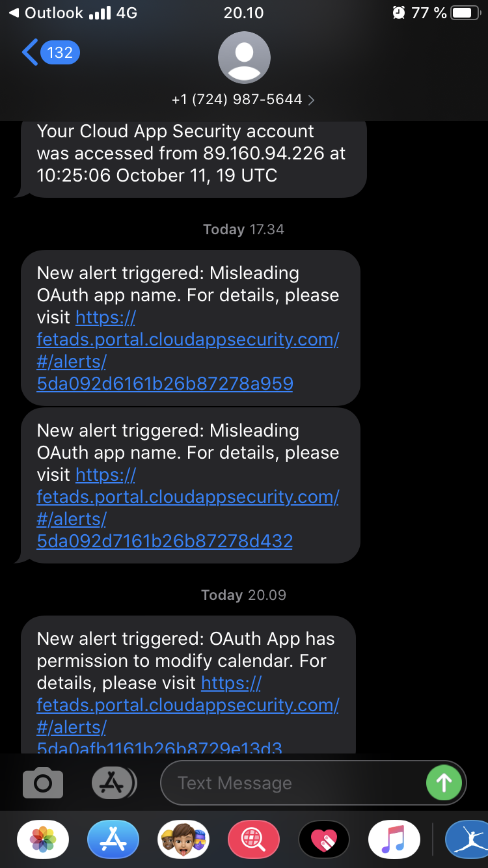Tap the message about access from 89.160.94.226
The width and height of the screenshot is (488, 868).
click(191, 154)
